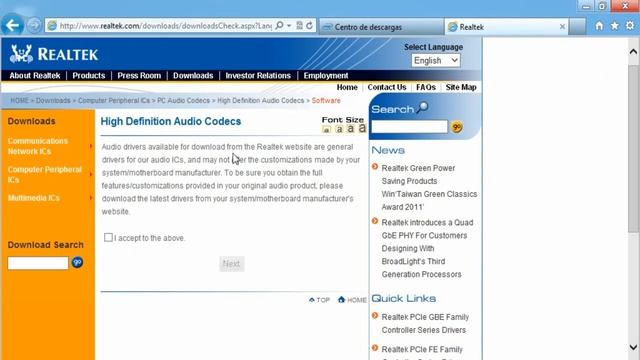Open the Select Language dropdown
This screenshot has height=360, width=640.
(x=436, y=61)
